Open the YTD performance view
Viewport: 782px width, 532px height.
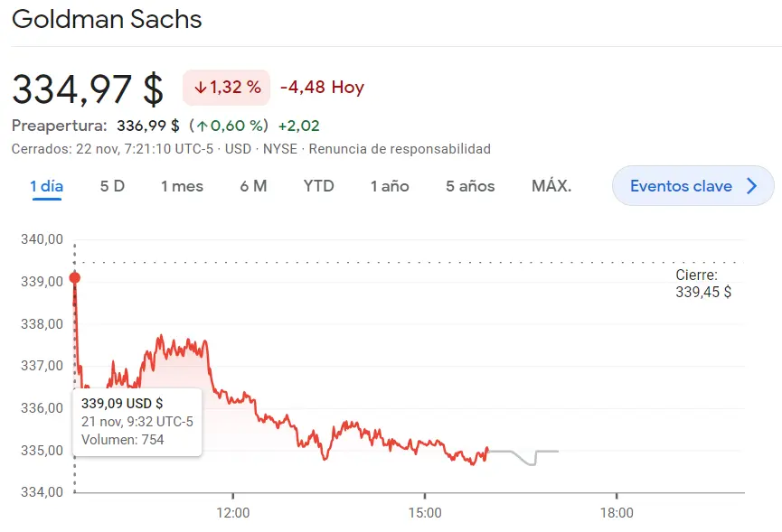tap(318, 185)
